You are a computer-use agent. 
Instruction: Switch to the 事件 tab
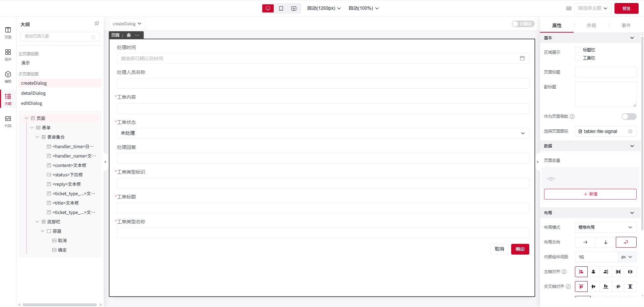pyautogui.click(x=626, y=26)
